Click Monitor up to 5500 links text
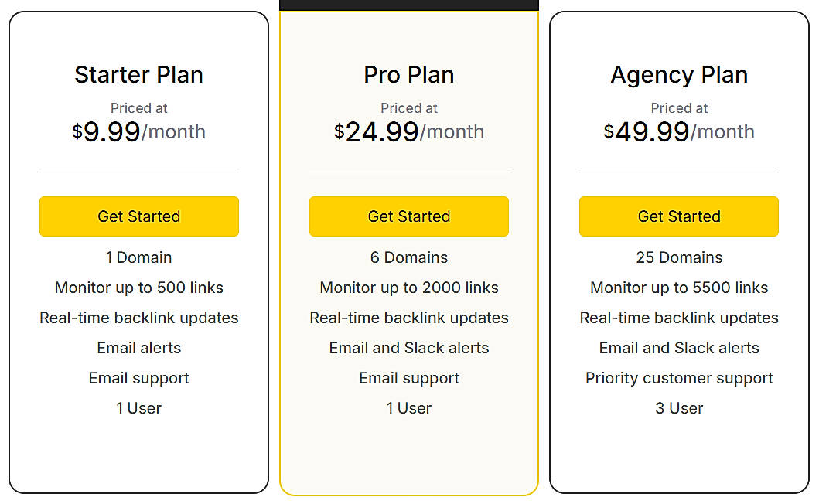The width and height of the screenshot is (819, 504). [678, 288]
